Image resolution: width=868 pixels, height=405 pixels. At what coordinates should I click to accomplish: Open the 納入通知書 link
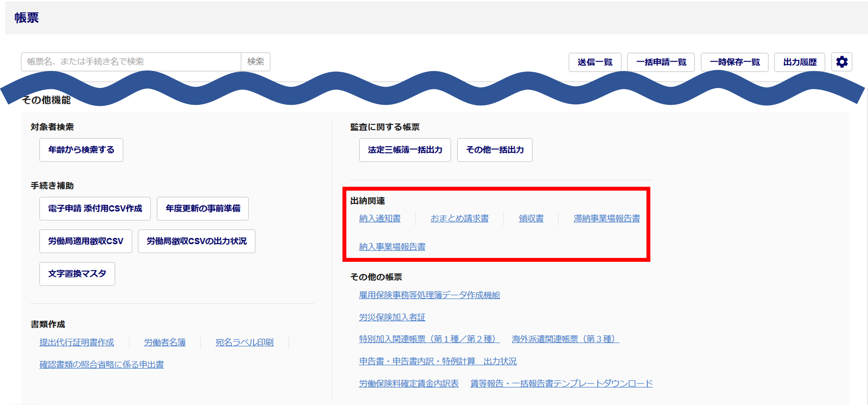[380, 219]
